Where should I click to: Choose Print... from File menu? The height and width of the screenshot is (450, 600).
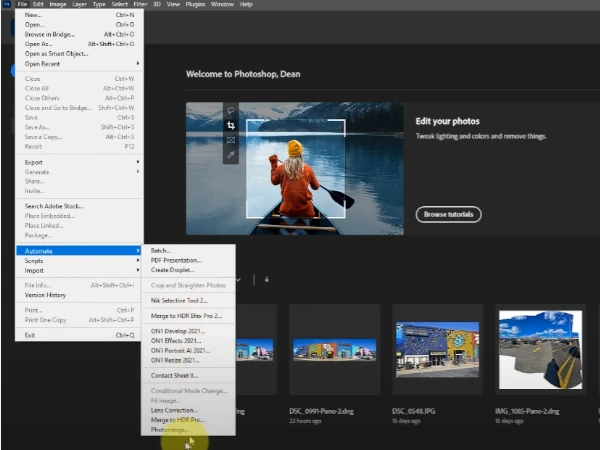79,310
